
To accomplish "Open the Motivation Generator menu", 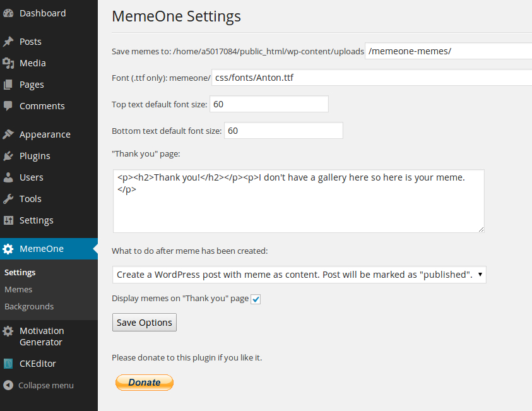I will click(41, 337).
